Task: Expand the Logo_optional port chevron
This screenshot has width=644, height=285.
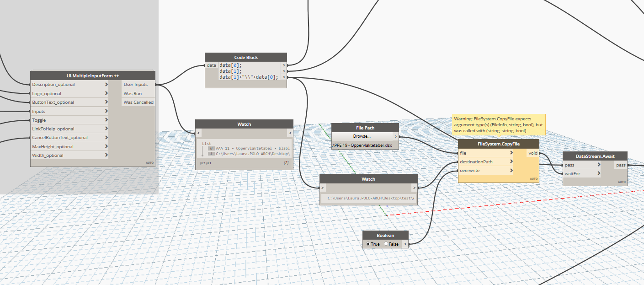Action: coord(106,93)
